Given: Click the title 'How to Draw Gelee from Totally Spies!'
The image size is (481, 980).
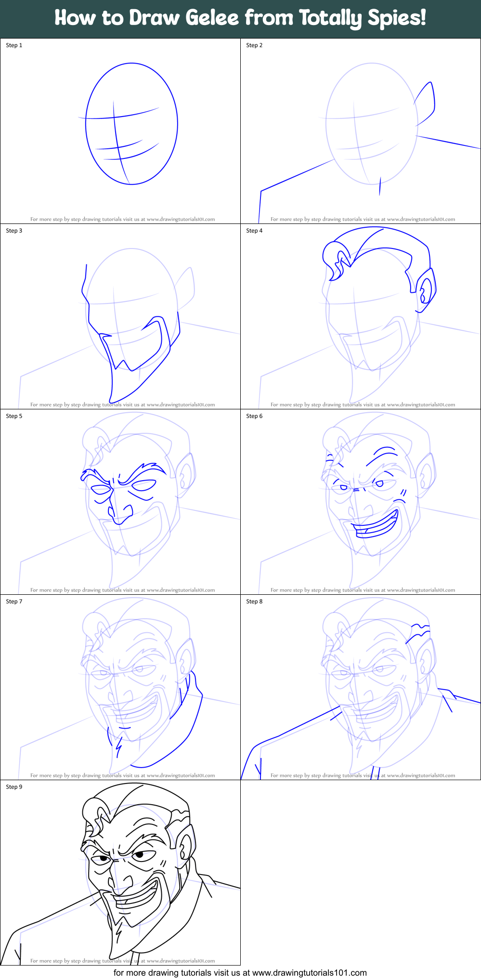Looking at the screenshot, I should coord(240,18).
